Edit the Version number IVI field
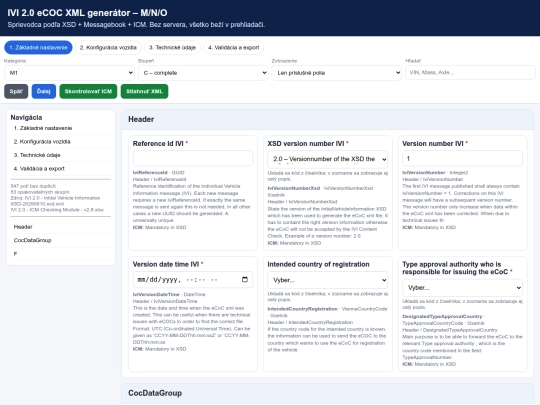540x405 pixels. [462, 158]
